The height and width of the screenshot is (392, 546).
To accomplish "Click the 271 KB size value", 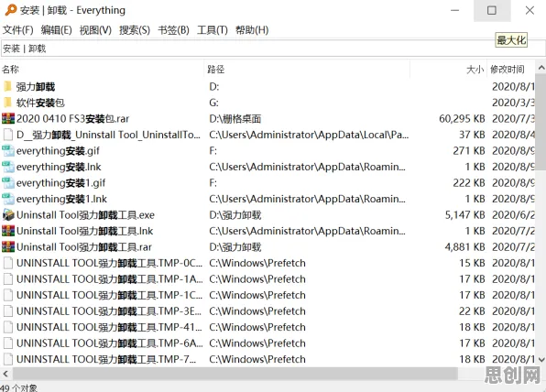I will 469,151.
